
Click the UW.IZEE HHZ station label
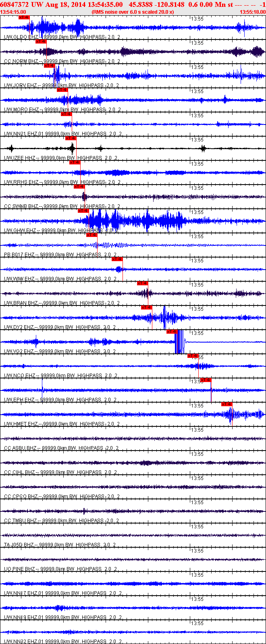61,158
